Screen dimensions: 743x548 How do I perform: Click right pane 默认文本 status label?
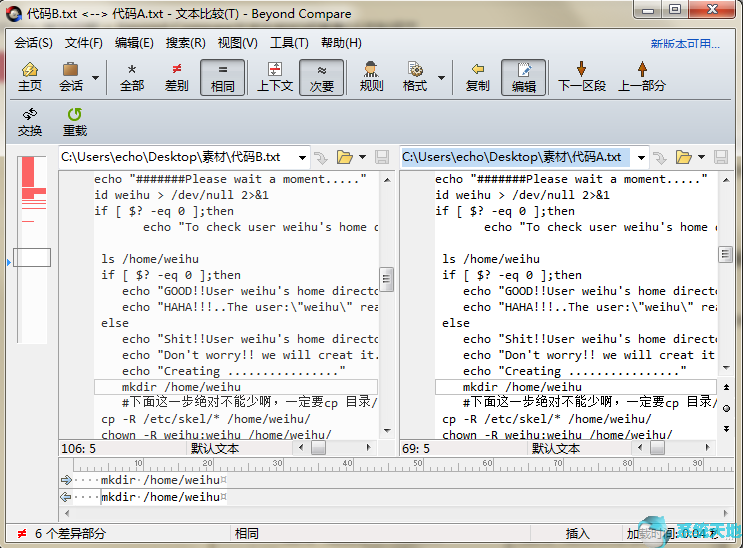(x=555, y=448)
